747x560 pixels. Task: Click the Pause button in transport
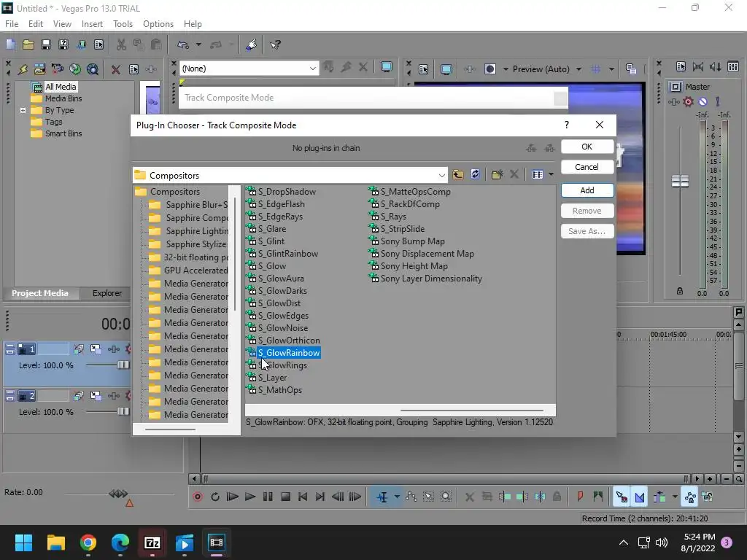click(x=268, y=497)
